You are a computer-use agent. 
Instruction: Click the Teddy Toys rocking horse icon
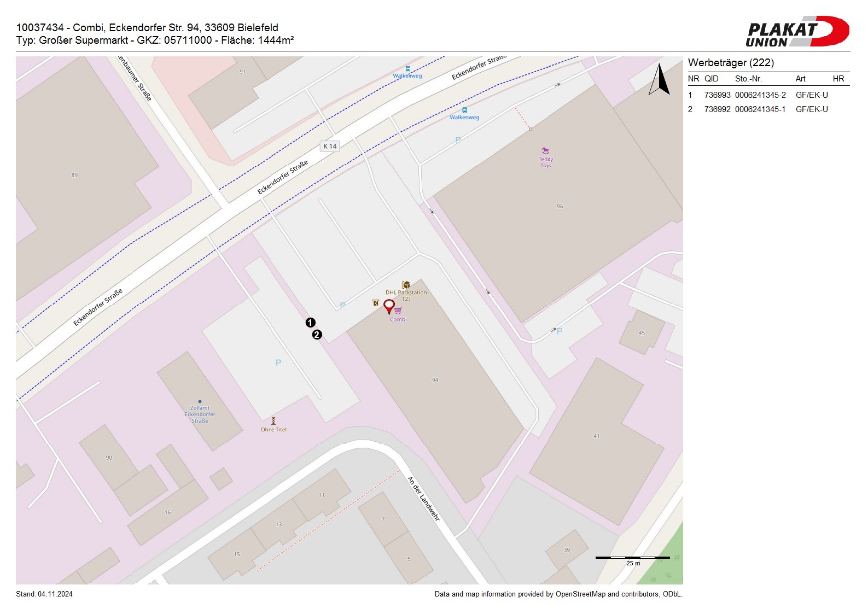coord(545,151)
